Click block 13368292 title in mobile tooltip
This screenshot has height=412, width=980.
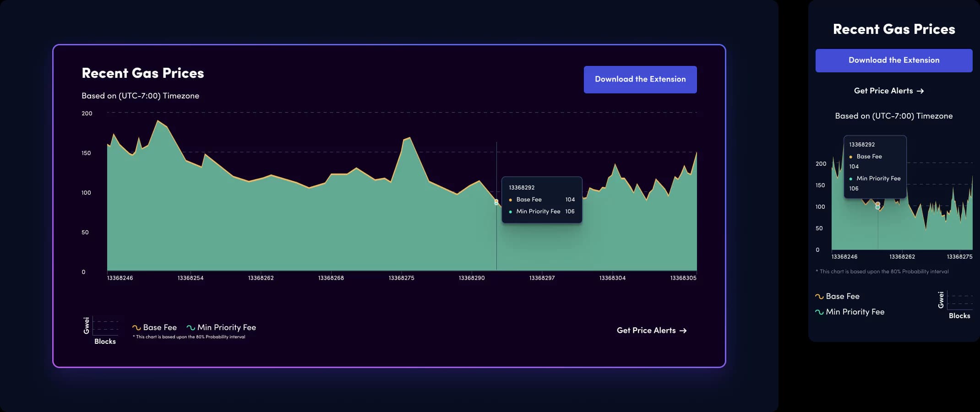coord(862,145)
